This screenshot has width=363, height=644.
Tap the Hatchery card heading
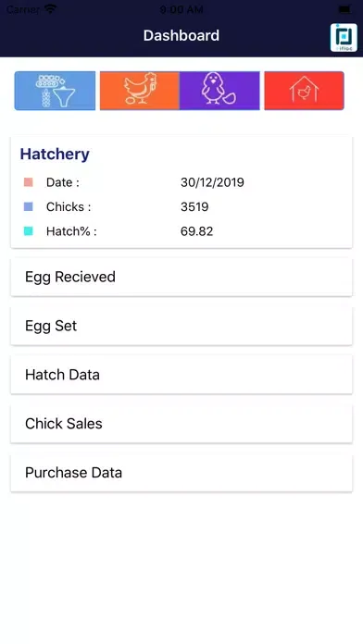click(x=55, y=154)
